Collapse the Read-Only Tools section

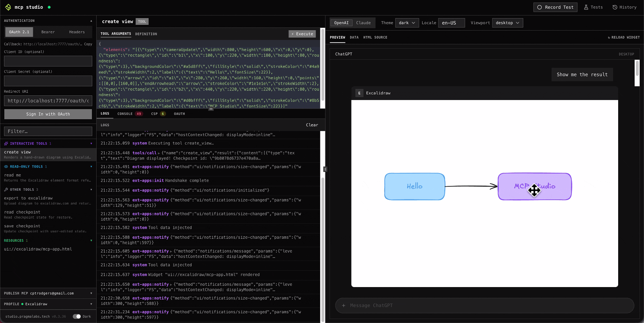[91, 167]
